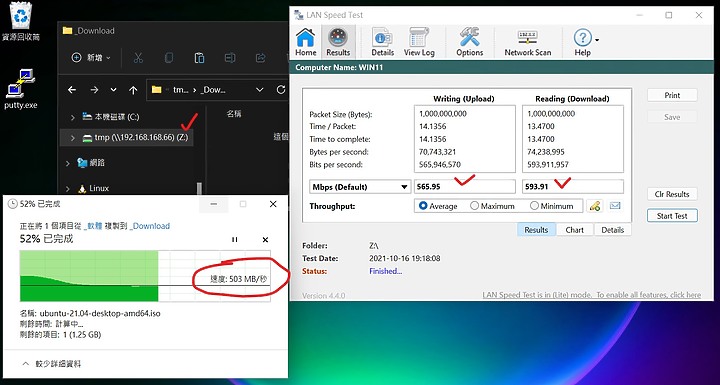
Task: Switch to the Results bottom tab
Action: coord(536,230)
